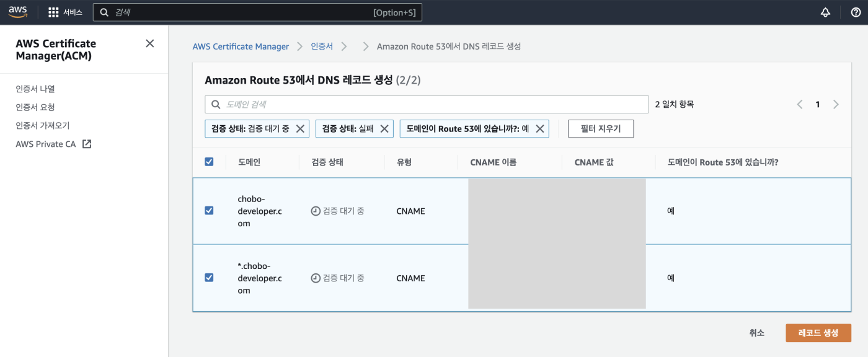The height and width of the screenshot is (357, 868).
Task: Uncheck the *.chobo-developer.com row checkbox
Action: pyautogui.click(x=209, y=278)
